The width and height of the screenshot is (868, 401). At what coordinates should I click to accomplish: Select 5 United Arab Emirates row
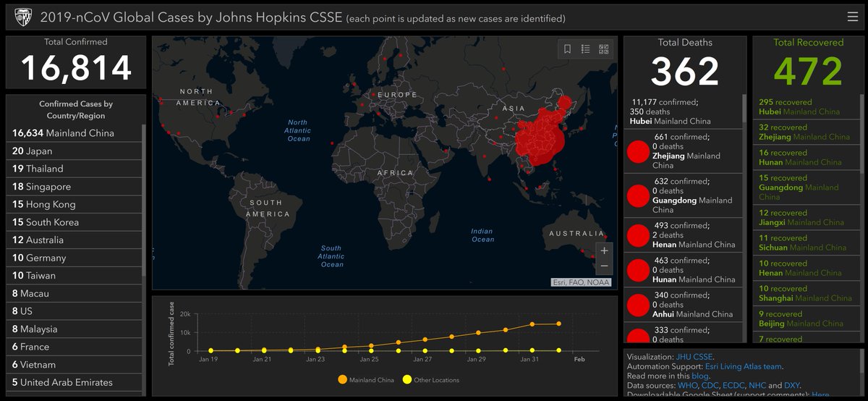click(73, 382)
